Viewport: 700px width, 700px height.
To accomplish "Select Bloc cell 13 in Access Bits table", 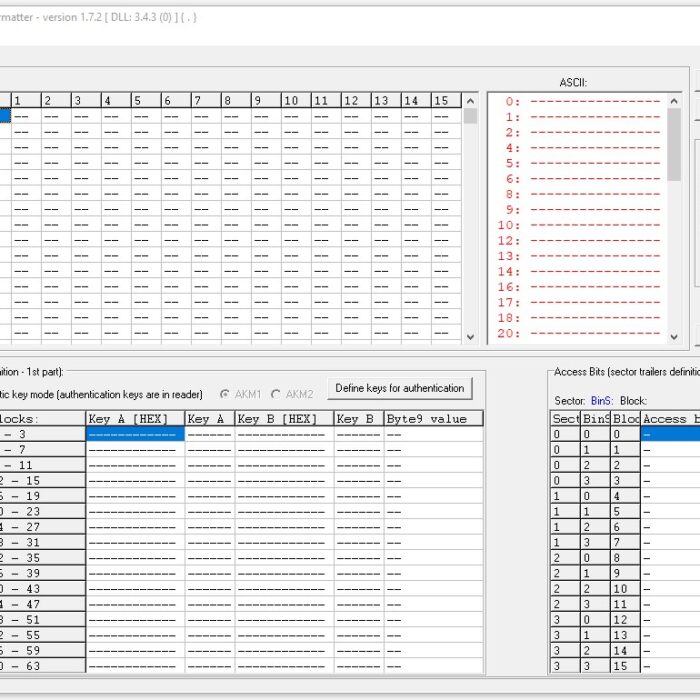I will click(625, 635).
